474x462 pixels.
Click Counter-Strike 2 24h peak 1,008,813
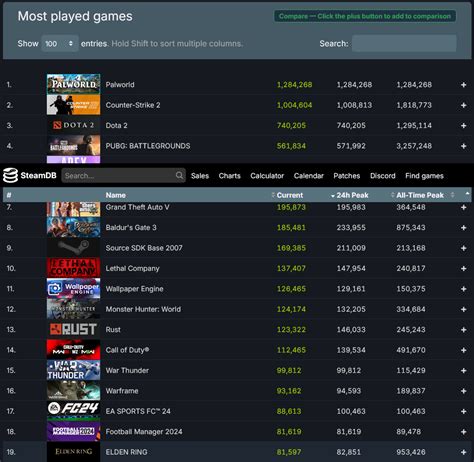tap(354, 105)
